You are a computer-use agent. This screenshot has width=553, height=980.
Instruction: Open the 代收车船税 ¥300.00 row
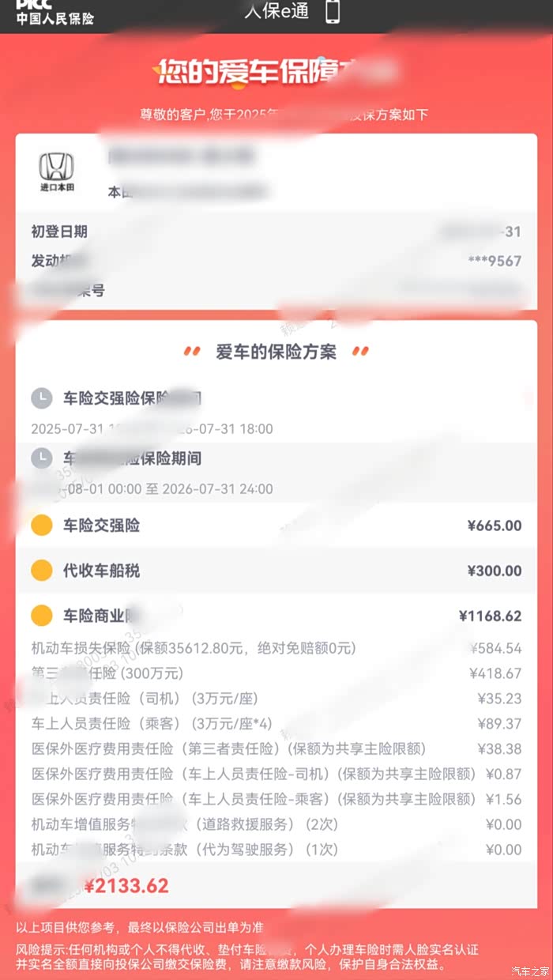276,571
